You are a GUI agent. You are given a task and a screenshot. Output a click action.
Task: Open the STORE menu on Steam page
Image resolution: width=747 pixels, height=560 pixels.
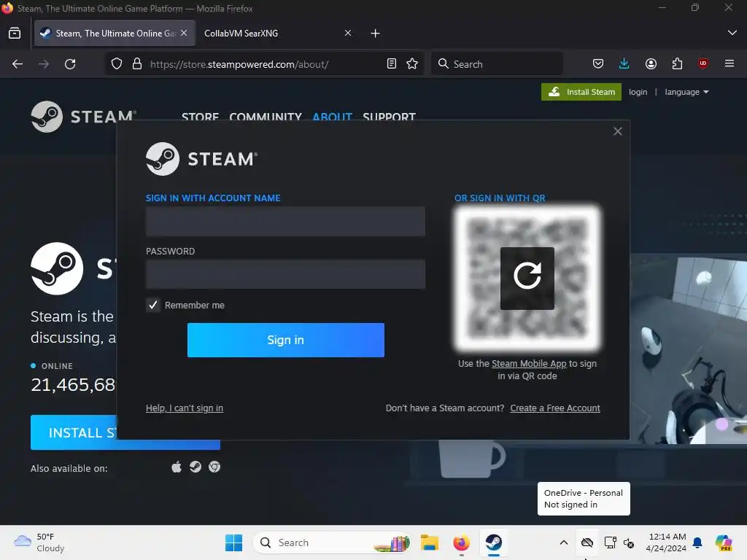200,117
